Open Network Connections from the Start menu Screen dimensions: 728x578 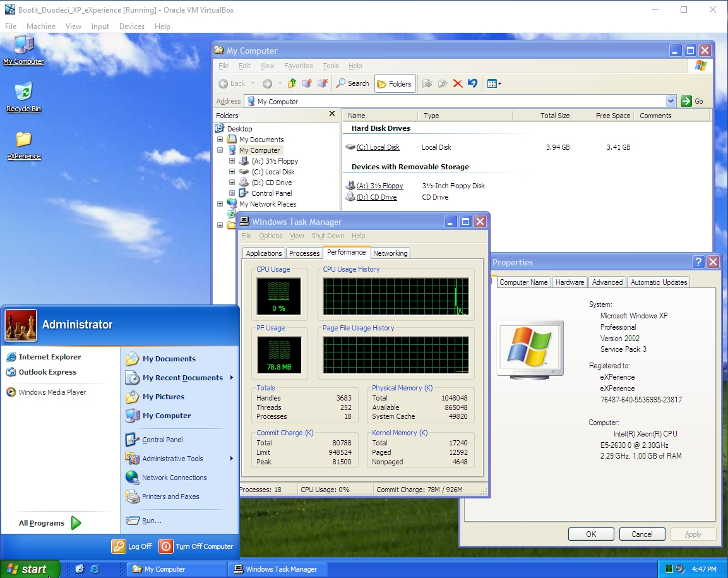(x=166, y=478)
